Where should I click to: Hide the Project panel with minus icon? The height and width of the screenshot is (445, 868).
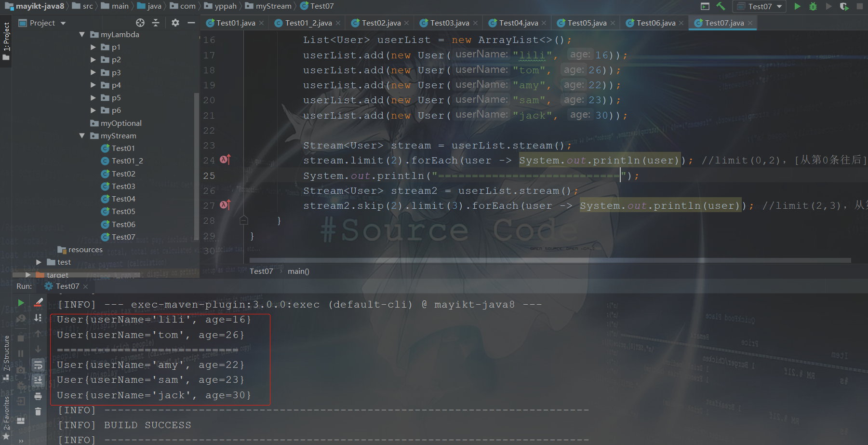(x=191, y=23)
